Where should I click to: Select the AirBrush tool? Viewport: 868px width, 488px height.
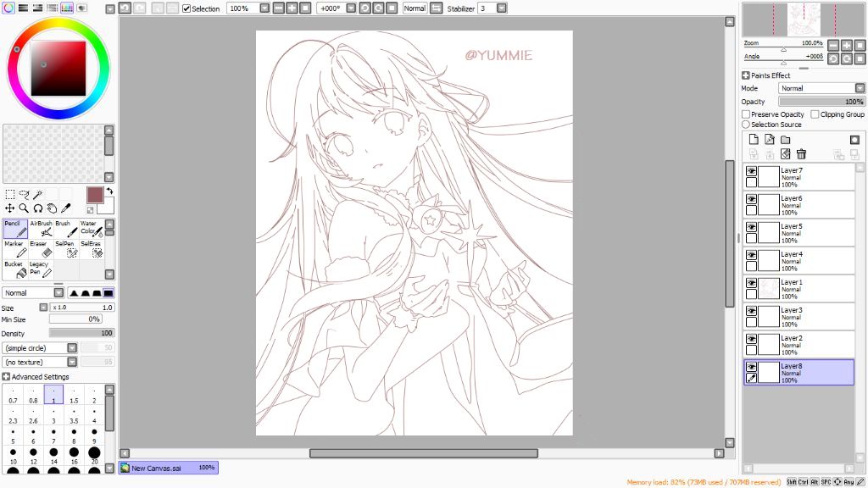click(x=41, y=229)
